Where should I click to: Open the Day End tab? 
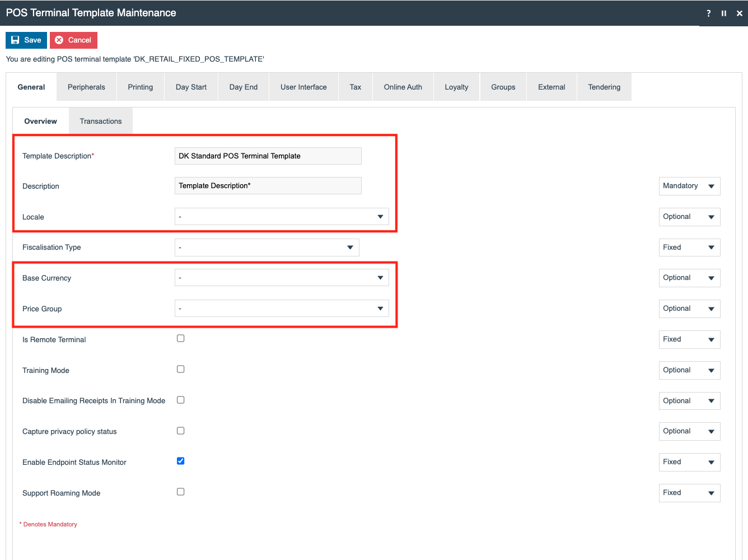click(244, 87)
